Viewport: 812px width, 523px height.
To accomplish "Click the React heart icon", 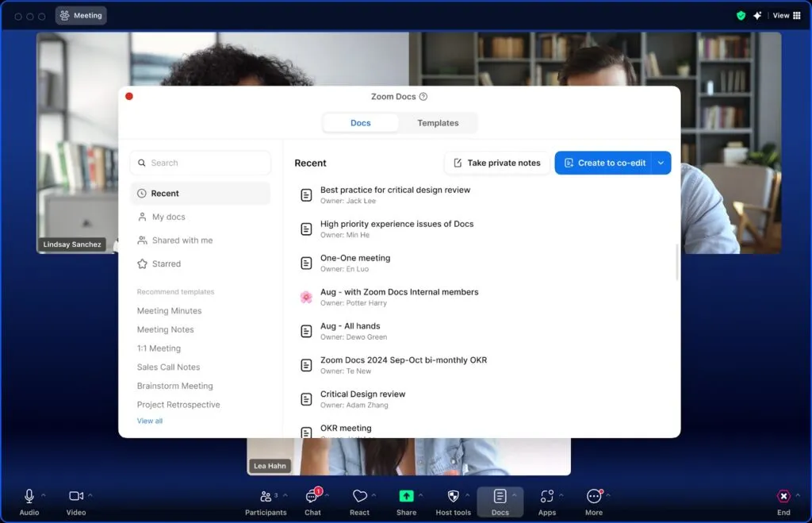I will pyautogui.click(x=359, y=496).
